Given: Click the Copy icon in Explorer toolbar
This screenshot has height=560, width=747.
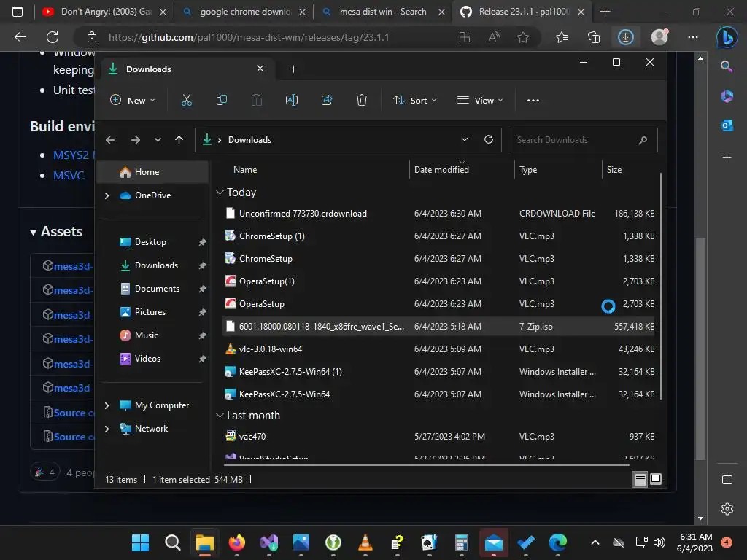Looking at the screenshot, I should [222, 100].
